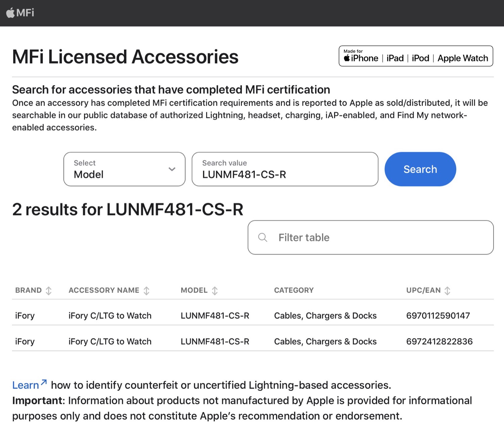This screenshot has width=504, height=433.
Task: Click the sort icon next to ACCESSORY NAME
Action: (x=146, y=290)
